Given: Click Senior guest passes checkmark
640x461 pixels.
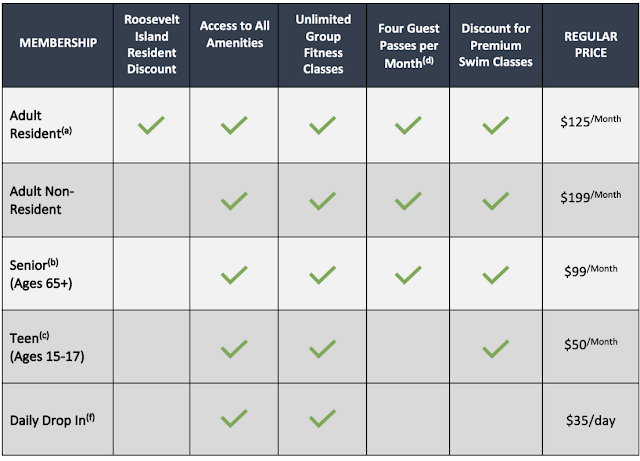Looking at the screenshot, I should click(x=408, y=275).
